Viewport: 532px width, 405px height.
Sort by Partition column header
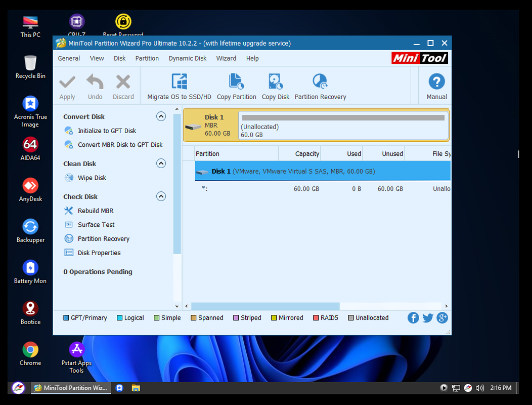pyautogui.click(x=237, y=153)
